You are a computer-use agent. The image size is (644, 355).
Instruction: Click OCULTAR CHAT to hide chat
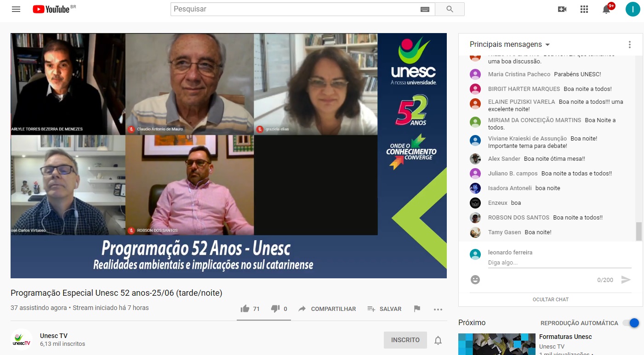(551, 299)
